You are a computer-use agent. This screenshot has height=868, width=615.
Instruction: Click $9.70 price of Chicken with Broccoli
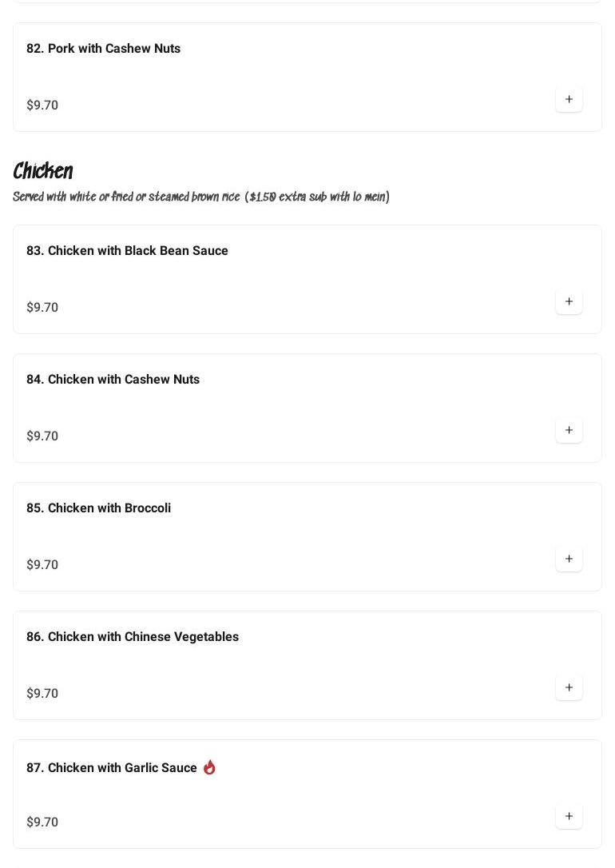(42, 565)
